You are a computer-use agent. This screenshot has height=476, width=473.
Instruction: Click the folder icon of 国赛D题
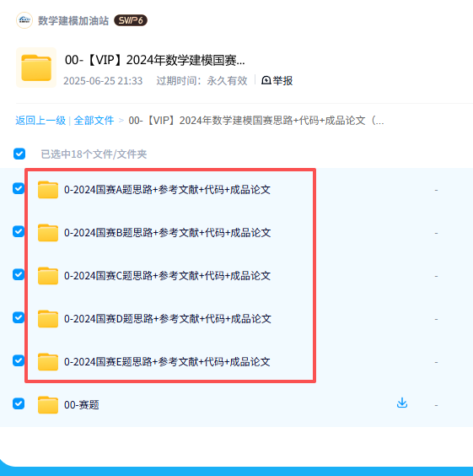(x=48, y=319)
